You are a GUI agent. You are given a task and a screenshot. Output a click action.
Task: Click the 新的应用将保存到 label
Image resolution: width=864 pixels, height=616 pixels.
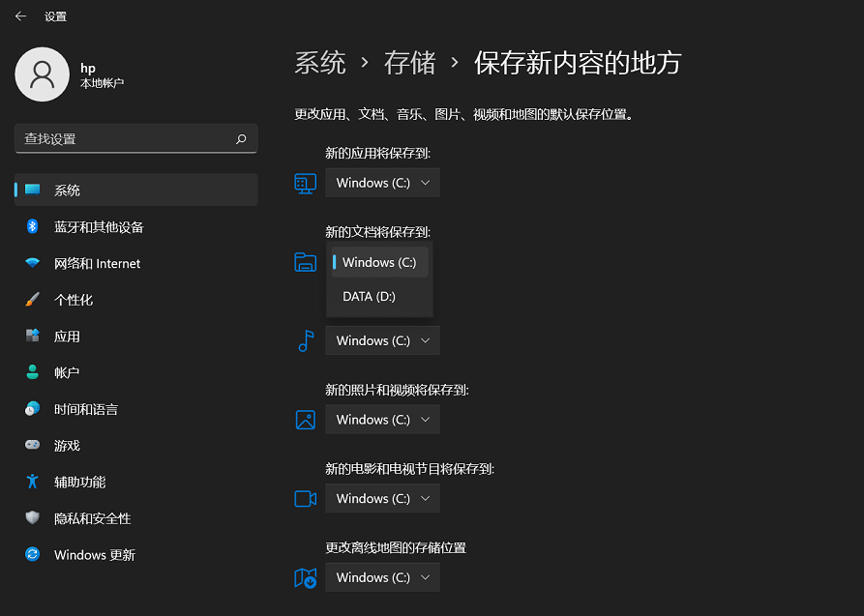(378, 153)
